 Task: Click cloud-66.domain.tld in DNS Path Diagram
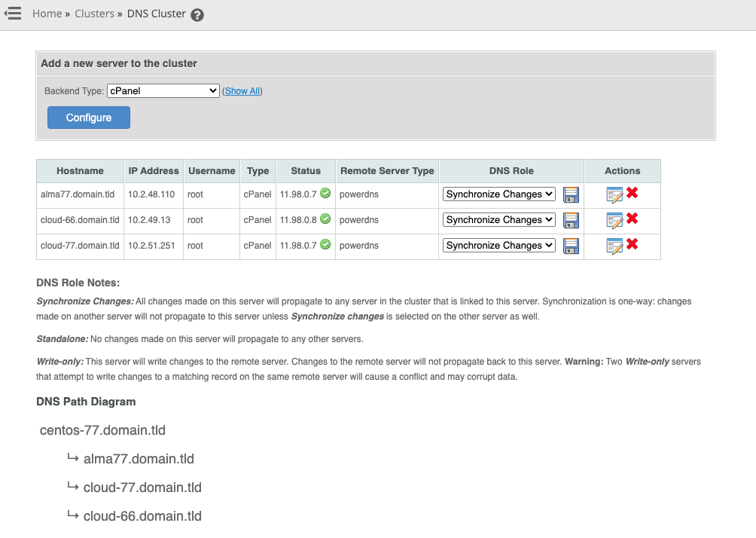click(143, 516)
